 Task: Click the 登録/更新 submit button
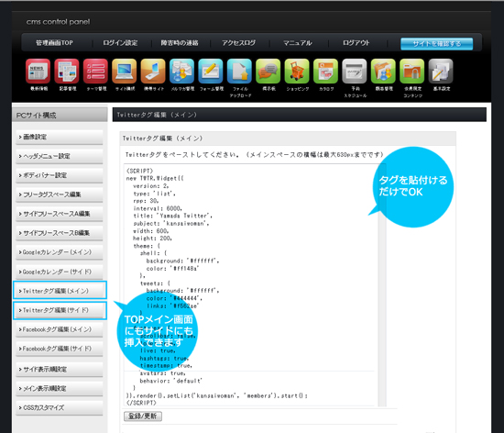pyautogui.click(x=143, y=416)
